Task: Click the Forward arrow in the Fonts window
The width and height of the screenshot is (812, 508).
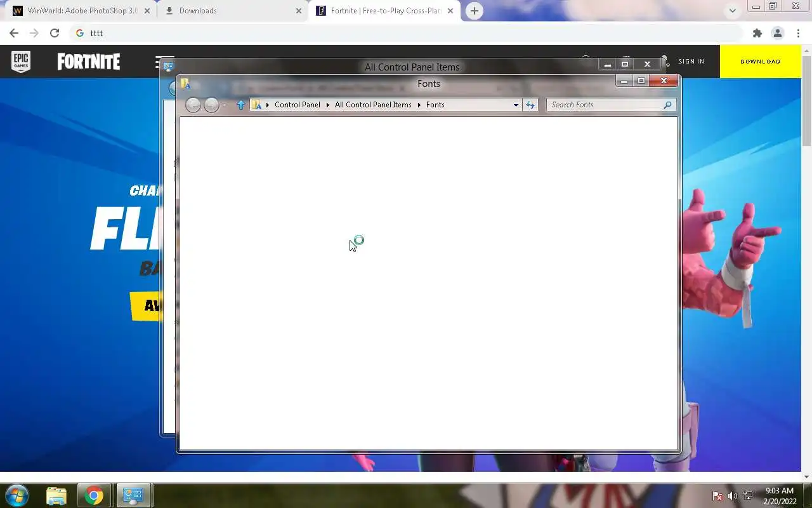Action: tap(211, 105)
